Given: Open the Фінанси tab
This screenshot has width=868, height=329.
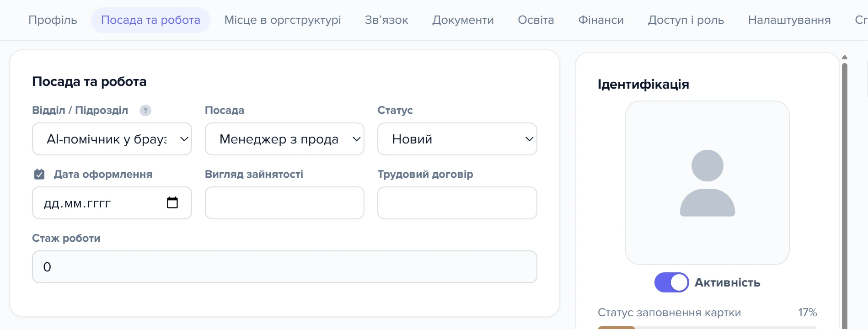Looking at the screenshot, I should (601, 20).
